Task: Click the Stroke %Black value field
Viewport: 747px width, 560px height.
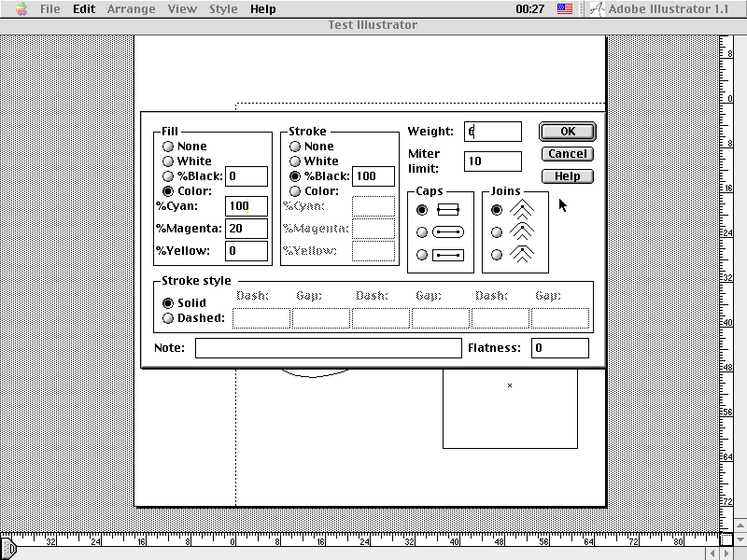Action: coord(373,176)
